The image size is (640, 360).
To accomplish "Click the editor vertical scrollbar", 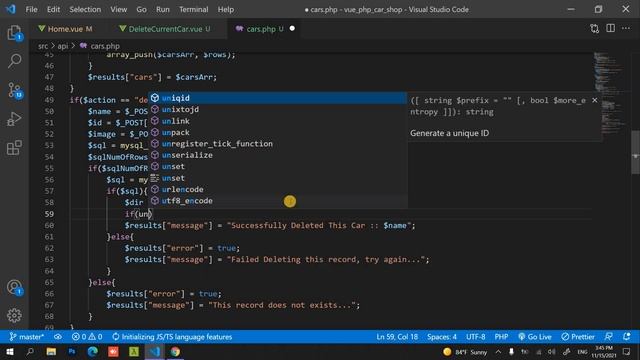I will (636, 152).
